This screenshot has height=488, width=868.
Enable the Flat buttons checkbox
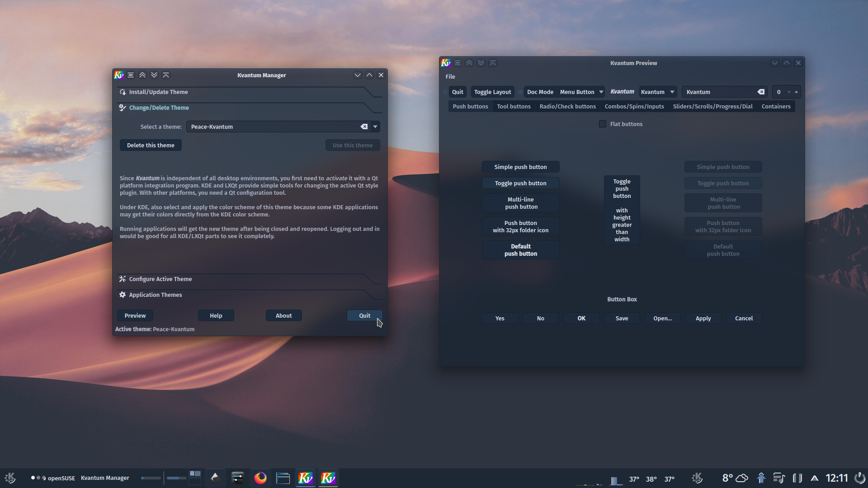tap(603, 124)
